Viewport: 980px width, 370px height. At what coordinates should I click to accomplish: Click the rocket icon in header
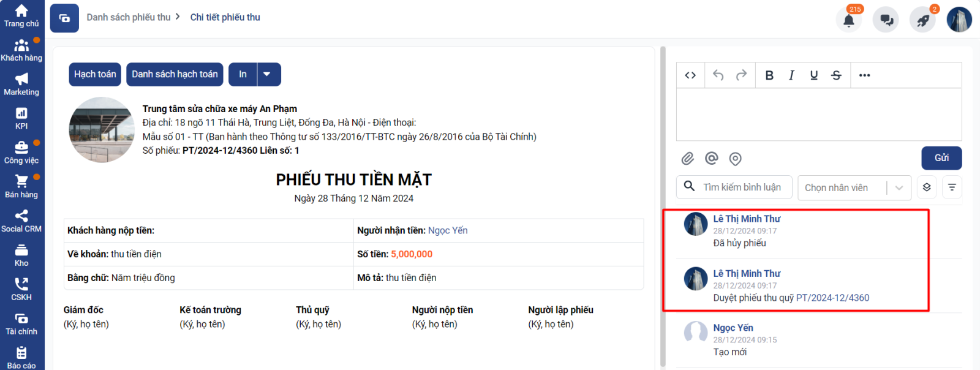tap(923, 20)
